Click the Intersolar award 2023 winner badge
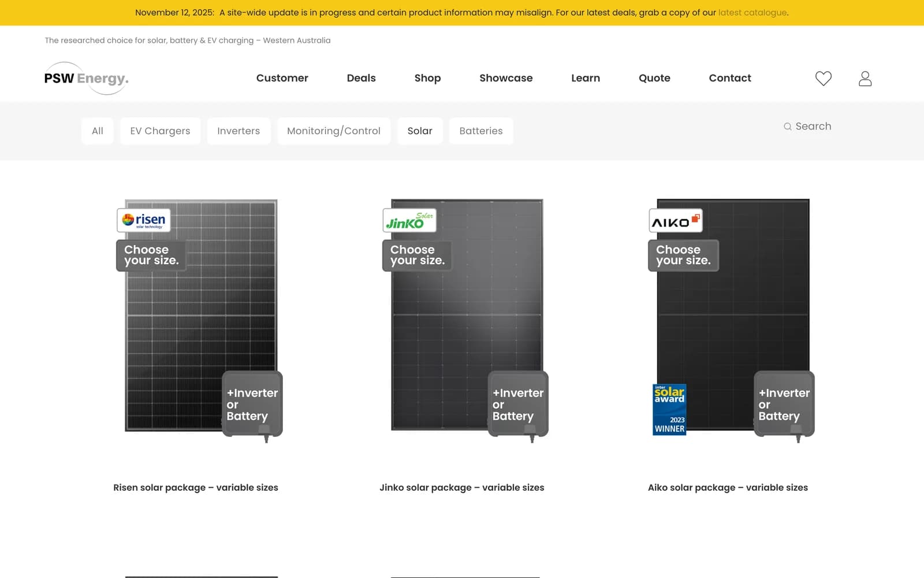Image resolution: width=924 pixels, height=578 pixels. click(x=669, y=409)
